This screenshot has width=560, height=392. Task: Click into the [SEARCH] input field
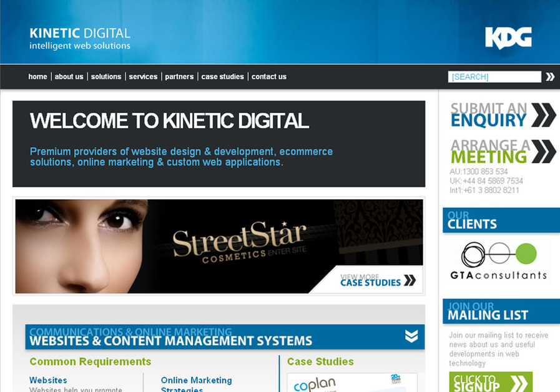(494, 77)
